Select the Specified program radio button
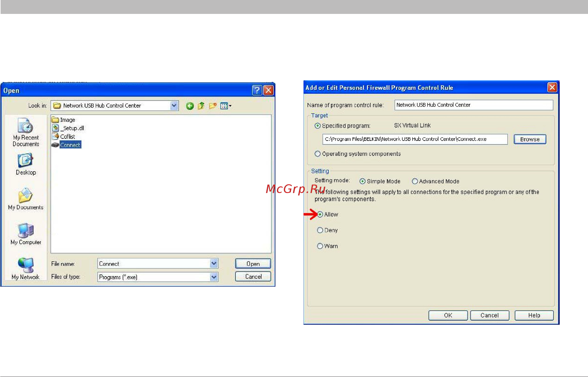Image resolution: width=588 pixels, height=377 pixels. coord(317,126)
